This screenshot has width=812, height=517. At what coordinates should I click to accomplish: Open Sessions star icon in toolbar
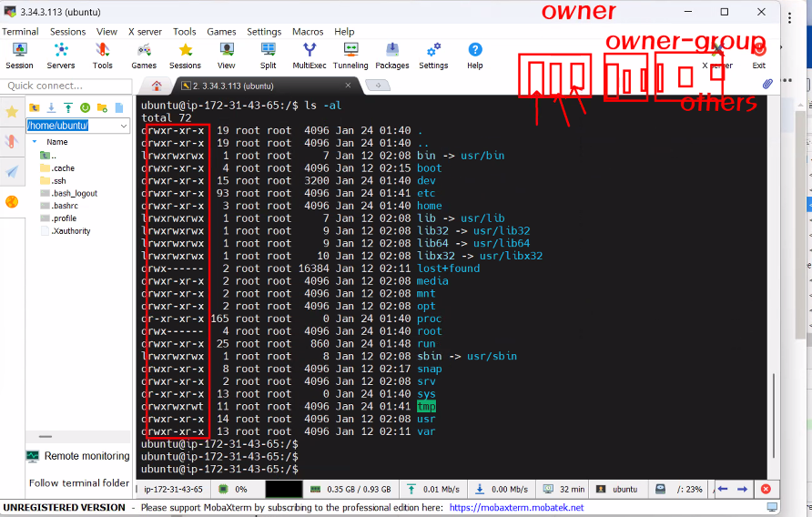[186, 56]
